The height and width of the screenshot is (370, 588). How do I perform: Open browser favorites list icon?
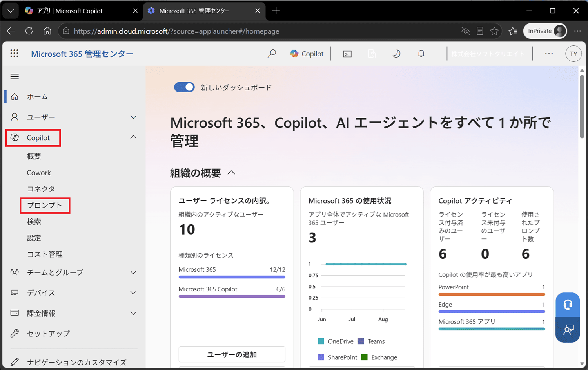click(513, 31)
